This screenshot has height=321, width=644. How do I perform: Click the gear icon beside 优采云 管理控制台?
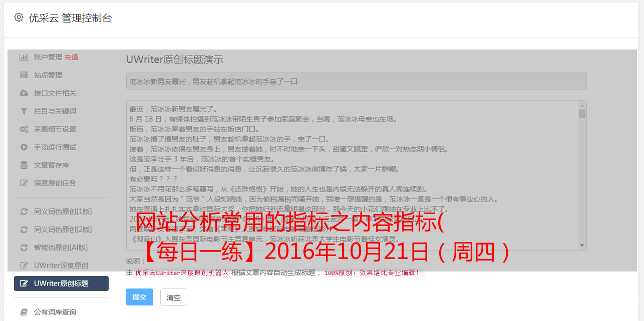19,17
